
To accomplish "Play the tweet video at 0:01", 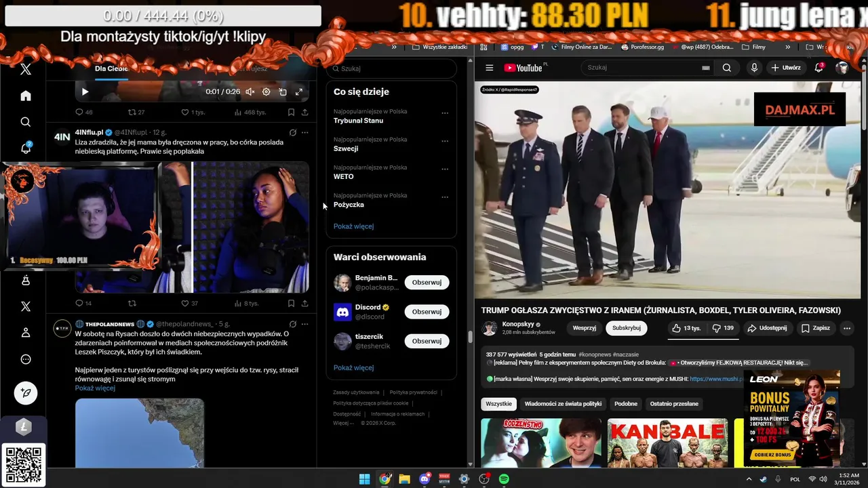I will [x=85, y=91].
